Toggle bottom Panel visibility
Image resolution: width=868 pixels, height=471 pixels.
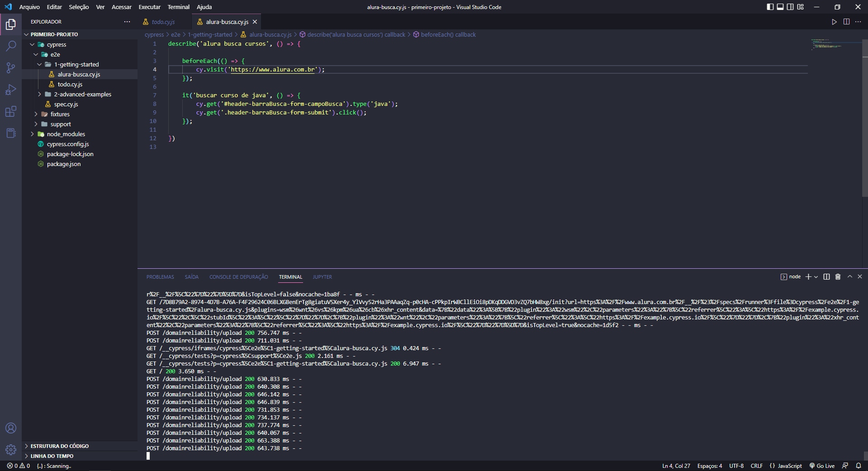pyautogui.click(x=780, y=7)
